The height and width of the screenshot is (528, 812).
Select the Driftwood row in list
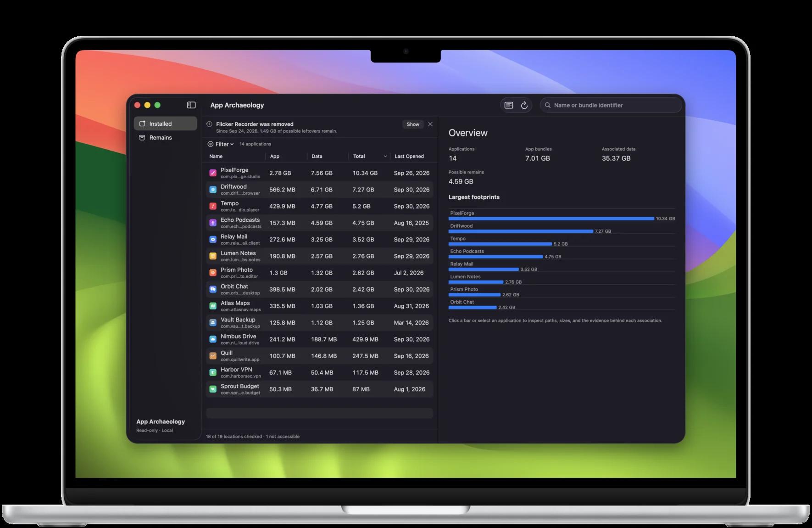320,190
